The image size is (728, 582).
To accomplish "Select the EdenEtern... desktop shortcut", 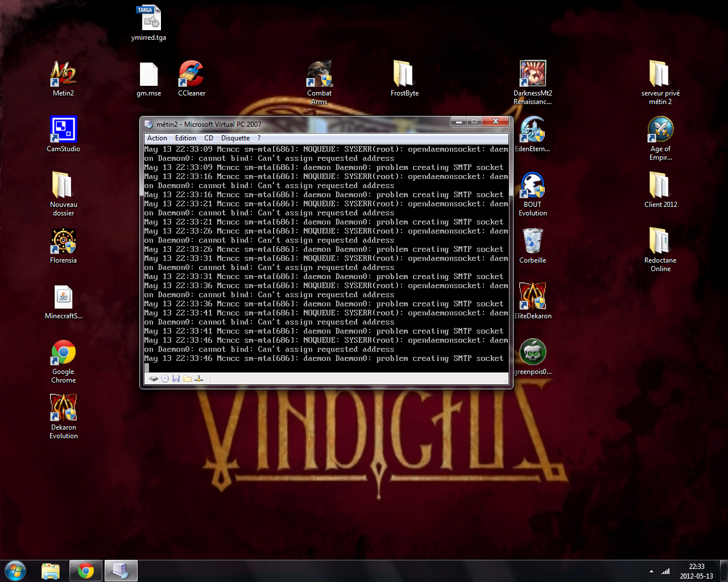I will point(533,134).
